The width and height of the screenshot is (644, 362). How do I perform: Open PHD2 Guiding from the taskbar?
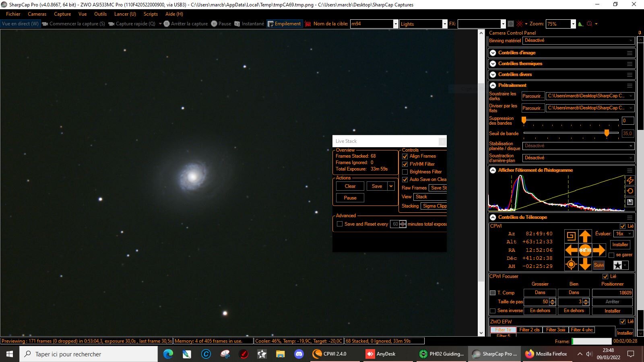click(x=441, y=354)
